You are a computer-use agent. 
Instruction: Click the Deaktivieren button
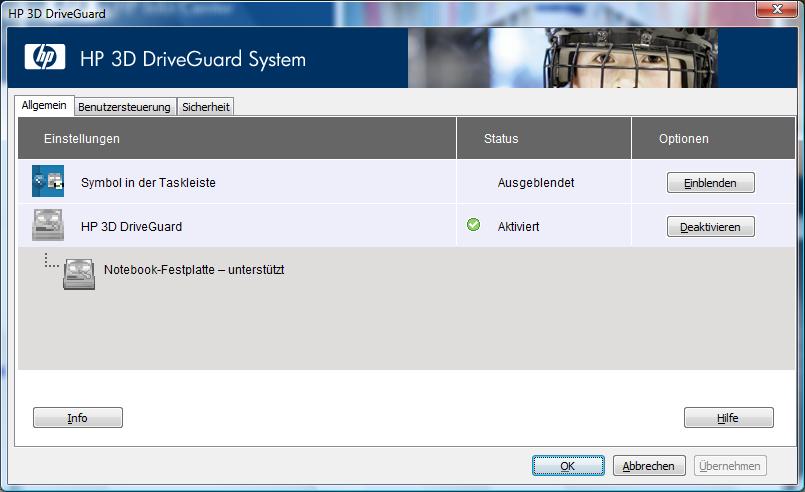click(711, 226)
